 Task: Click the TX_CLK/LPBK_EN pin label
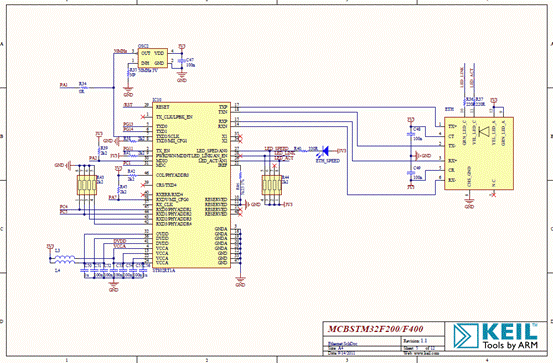click(x=174, y=116)
